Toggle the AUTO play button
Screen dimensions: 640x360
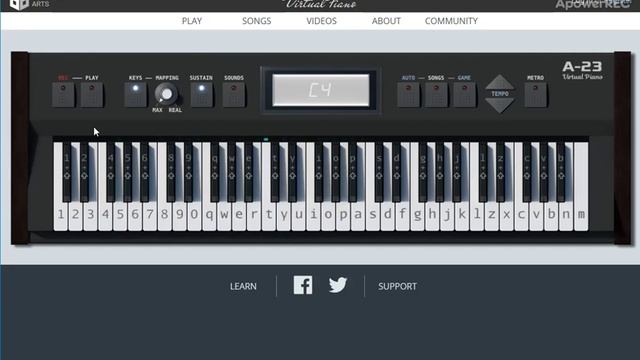408,95
